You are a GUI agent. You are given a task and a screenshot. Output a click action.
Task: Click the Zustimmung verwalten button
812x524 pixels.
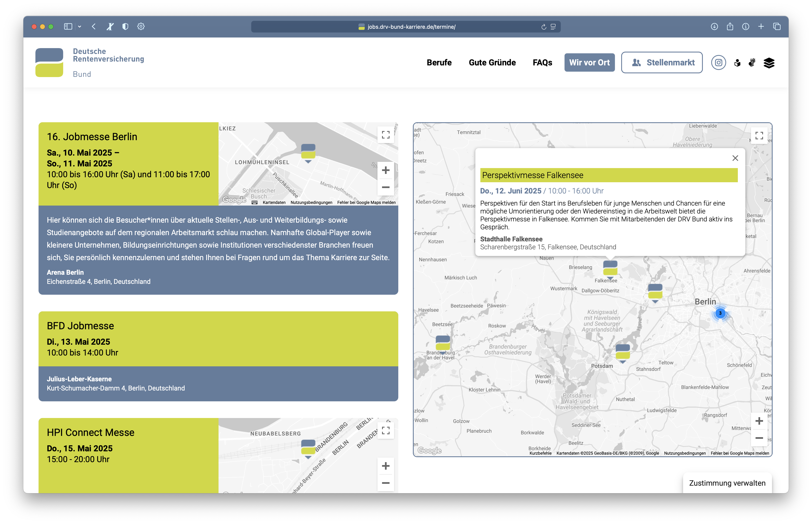[x=727, y=483]
